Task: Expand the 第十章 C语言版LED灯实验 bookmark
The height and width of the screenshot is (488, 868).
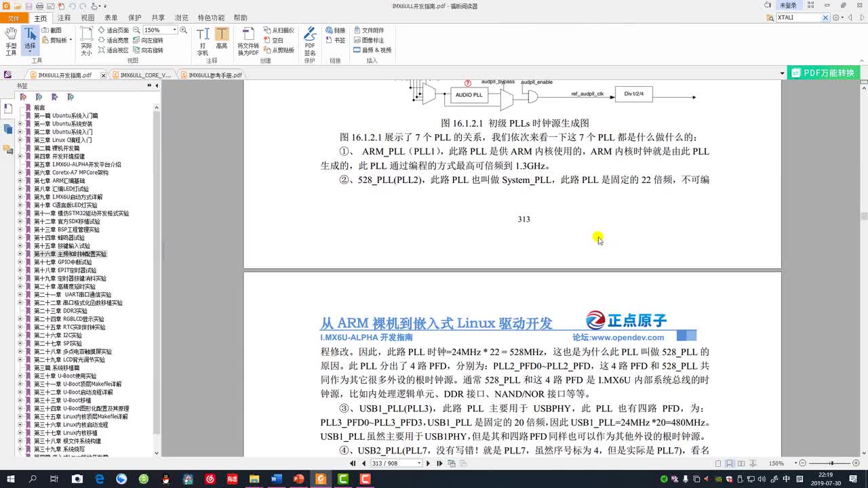Action: click(21, 205)
